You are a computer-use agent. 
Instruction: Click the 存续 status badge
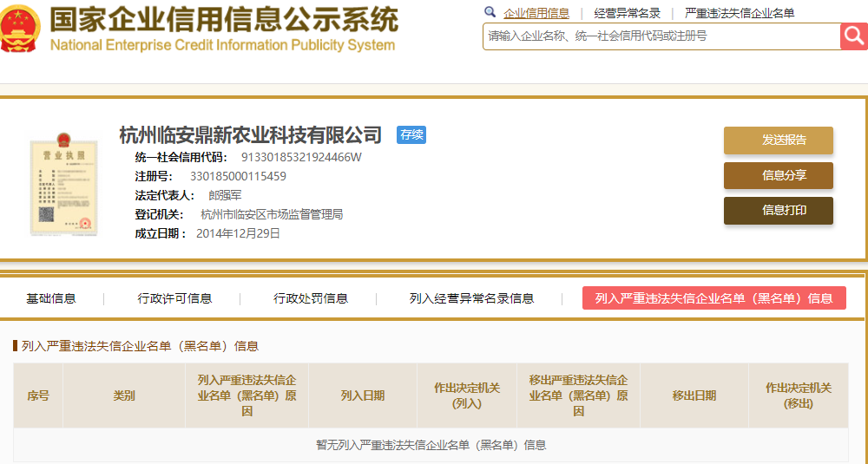(x=411, y=135)
